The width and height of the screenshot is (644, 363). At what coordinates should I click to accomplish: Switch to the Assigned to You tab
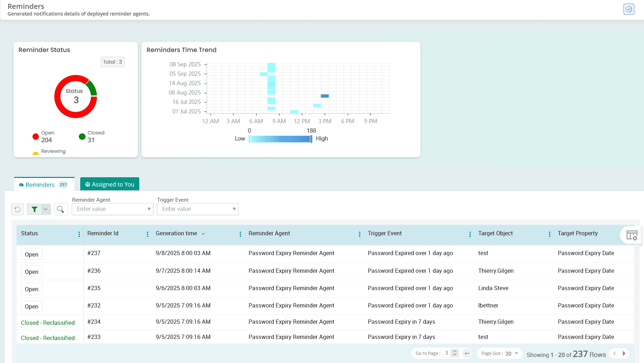click(x=110, y=184)
